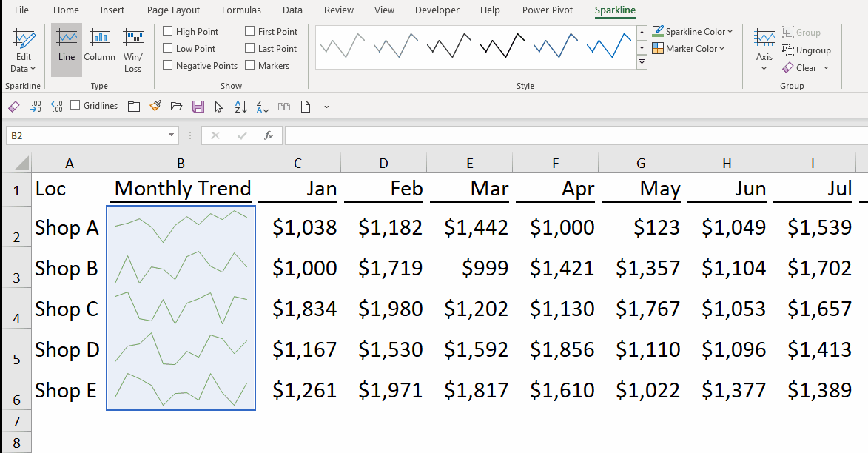Open the Page Layout tab
The image size is (868, 453).
tap(173, 10)
